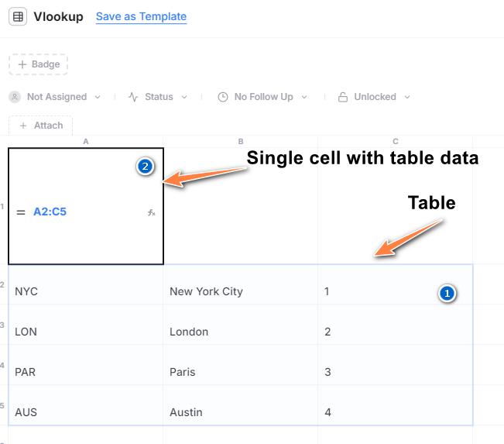Click the person icon next to Not Assigned
This screenshot has width=504, height=444.
tap(15, 97)
